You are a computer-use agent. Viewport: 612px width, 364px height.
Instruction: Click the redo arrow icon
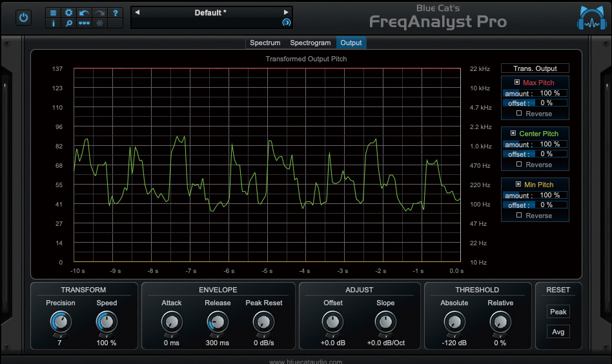[x=99, y=13]
